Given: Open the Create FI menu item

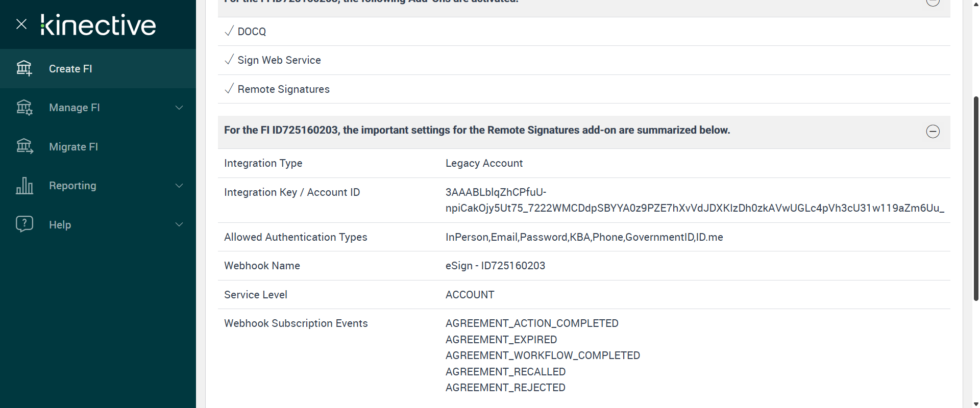Looking at the screenshot, I should (x=70, y=69).
